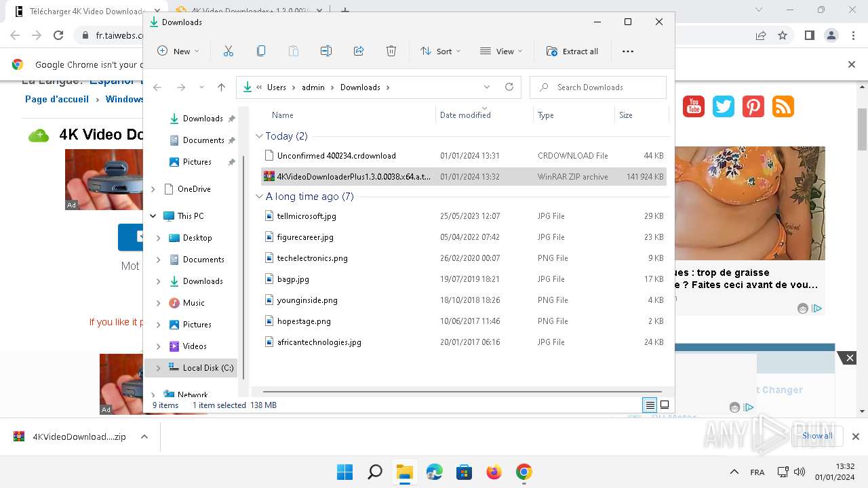Switch to large thumbnails view icon
Image resolution: width=868 pixels, height=488 pixels.
(665, 405)
